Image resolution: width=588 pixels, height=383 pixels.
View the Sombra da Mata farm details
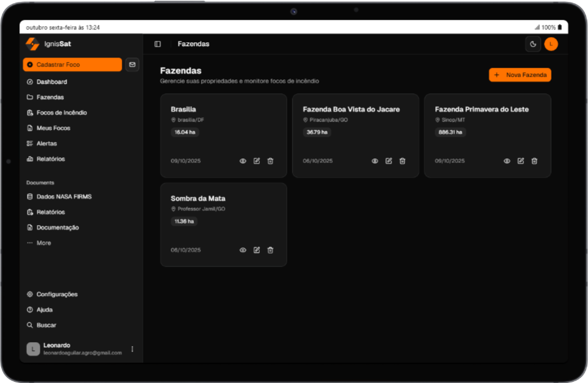click(242, 250)
